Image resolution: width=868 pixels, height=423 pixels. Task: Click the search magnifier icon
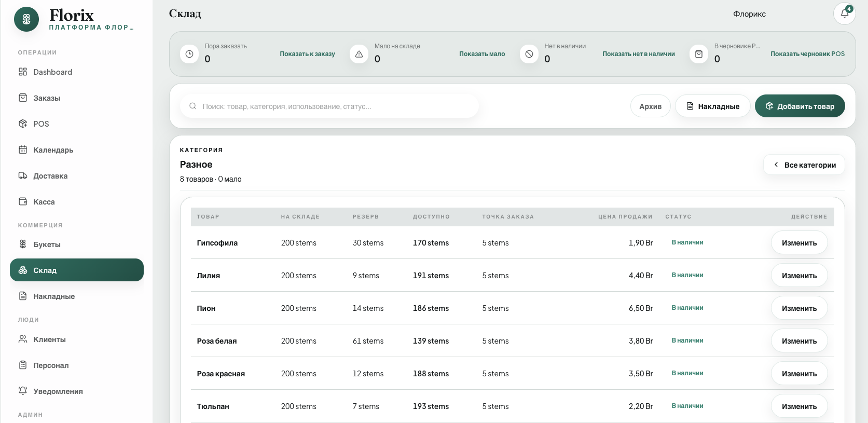[192, 106]
